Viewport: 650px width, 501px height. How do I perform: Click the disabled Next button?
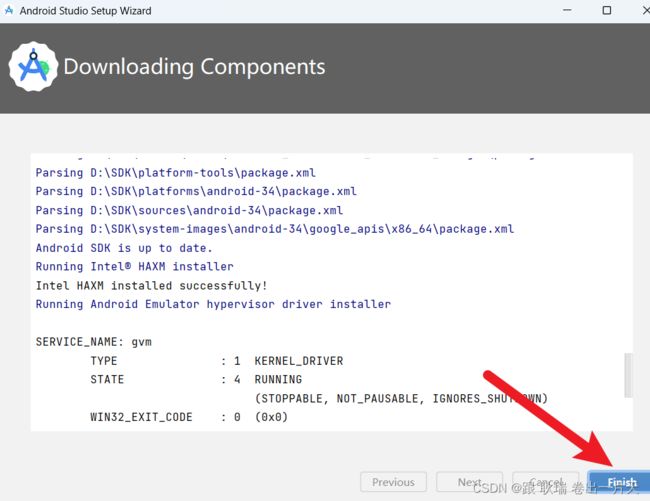(469, 482)
